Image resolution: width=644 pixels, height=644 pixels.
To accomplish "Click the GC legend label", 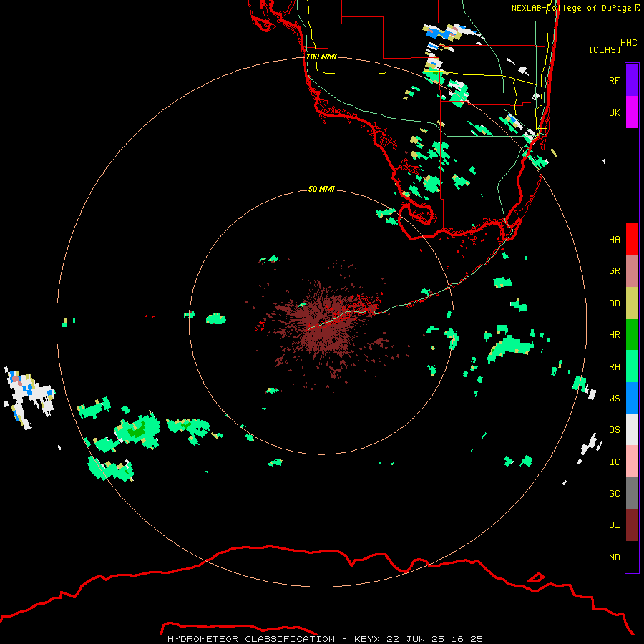I will tap(614, 494).
